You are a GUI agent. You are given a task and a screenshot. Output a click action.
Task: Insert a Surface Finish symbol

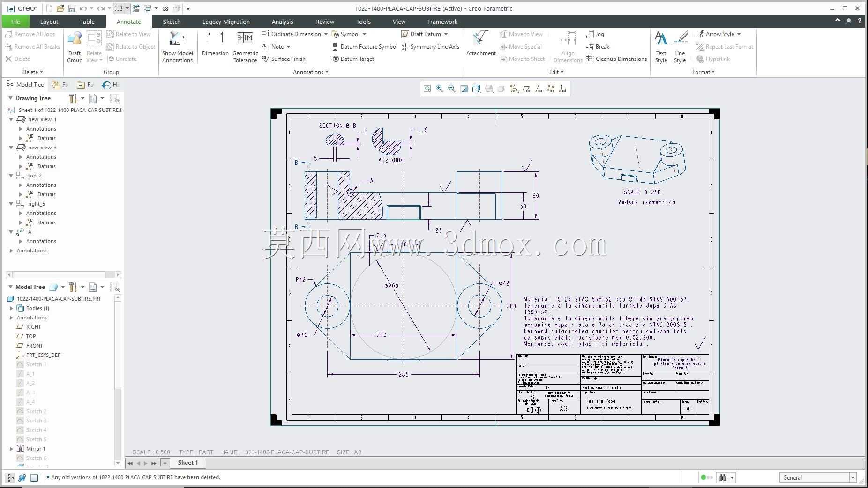(284, 59)
